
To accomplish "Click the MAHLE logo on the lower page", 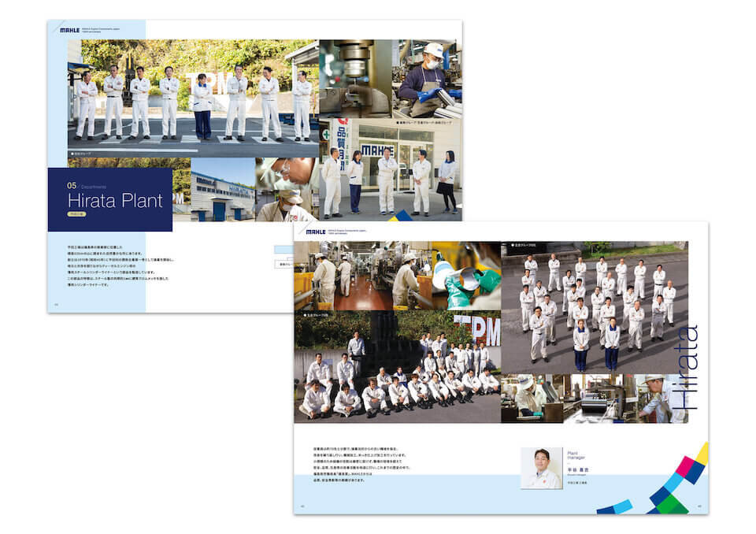I will [x=315, y=232].
